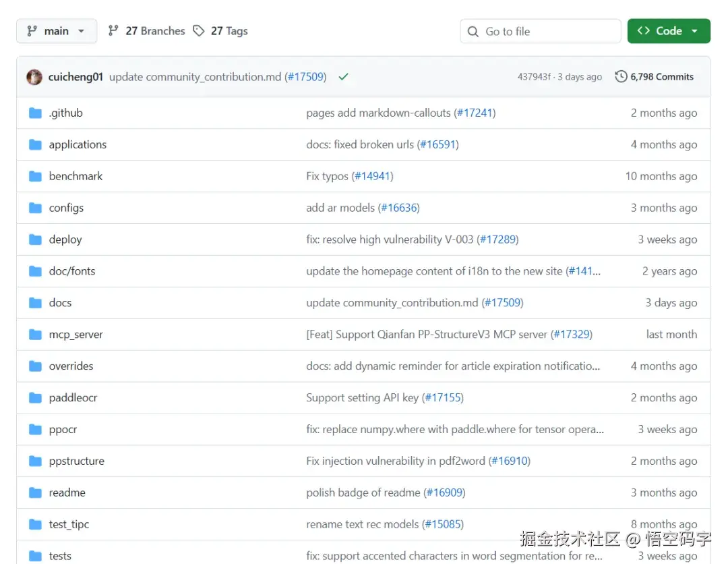Open the ppstructure directory
This screenshot has width=728, height=564.
coord(77,461)
